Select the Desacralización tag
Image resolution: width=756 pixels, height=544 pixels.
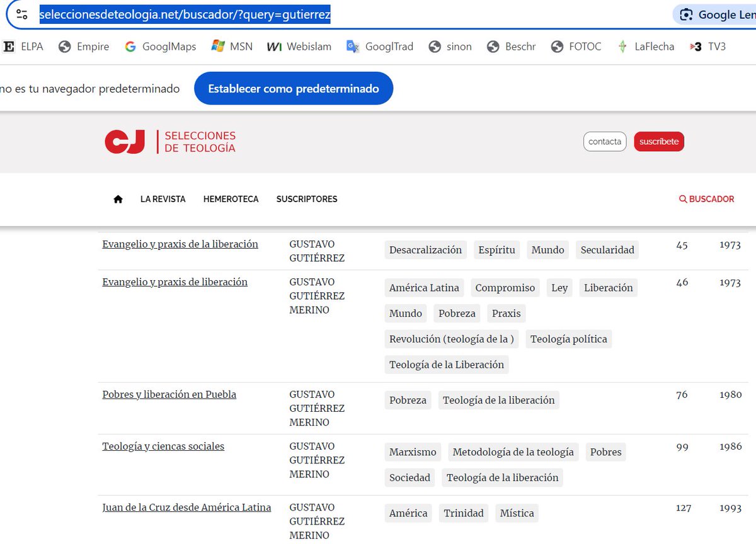pos(426,250)
